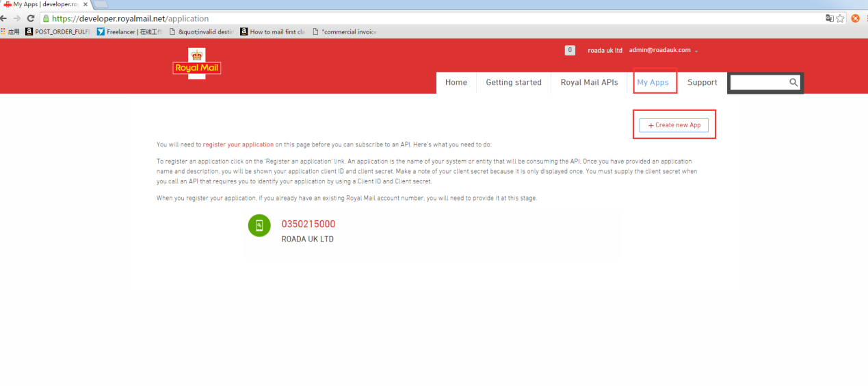Open the &quot;invalid destin bookmark
This screenshot has width=868, height=386.
point(201,31)
